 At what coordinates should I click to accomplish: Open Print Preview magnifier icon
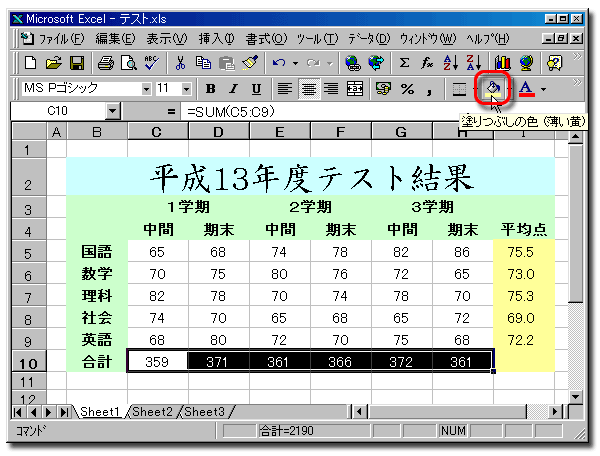(128, 62)
